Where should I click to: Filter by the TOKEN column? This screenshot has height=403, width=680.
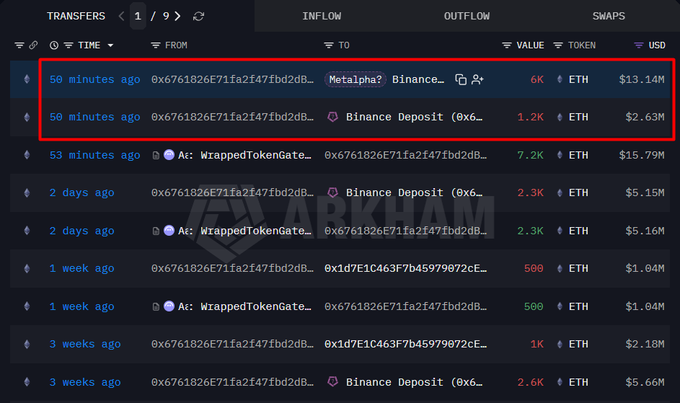(558, 45)
